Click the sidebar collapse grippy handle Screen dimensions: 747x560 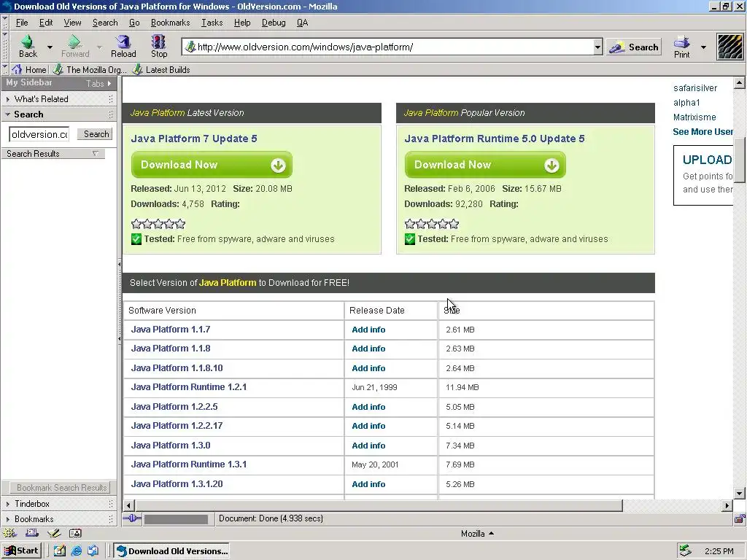pyautogui.click(x=119, y=301)
